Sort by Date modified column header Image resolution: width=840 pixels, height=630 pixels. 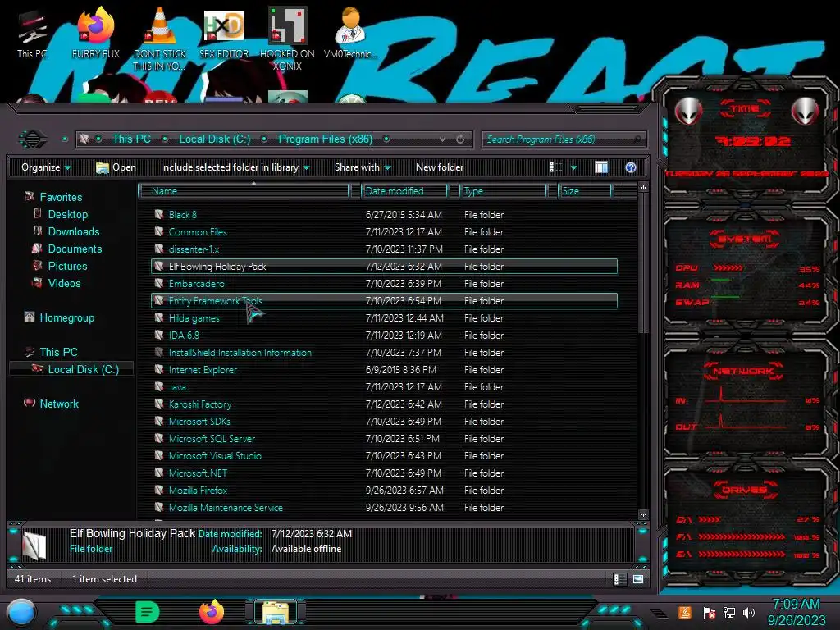404,190
